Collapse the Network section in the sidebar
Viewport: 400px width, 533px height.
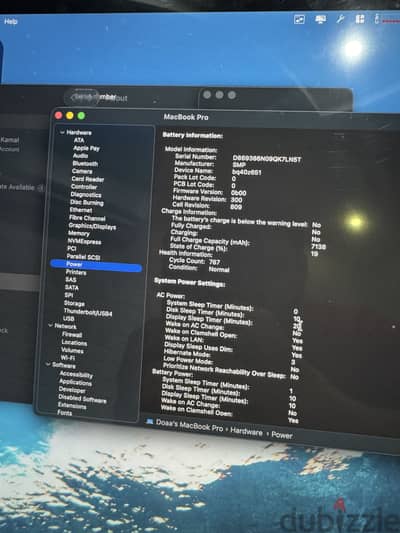(51, 325)
